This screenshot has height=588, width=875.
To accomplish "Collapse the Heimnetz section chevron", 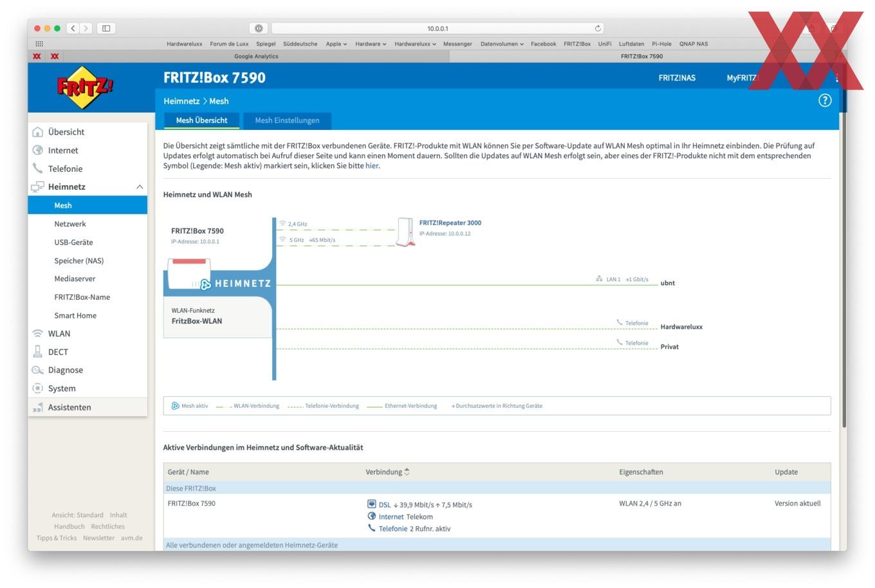I will click(140, 187).
